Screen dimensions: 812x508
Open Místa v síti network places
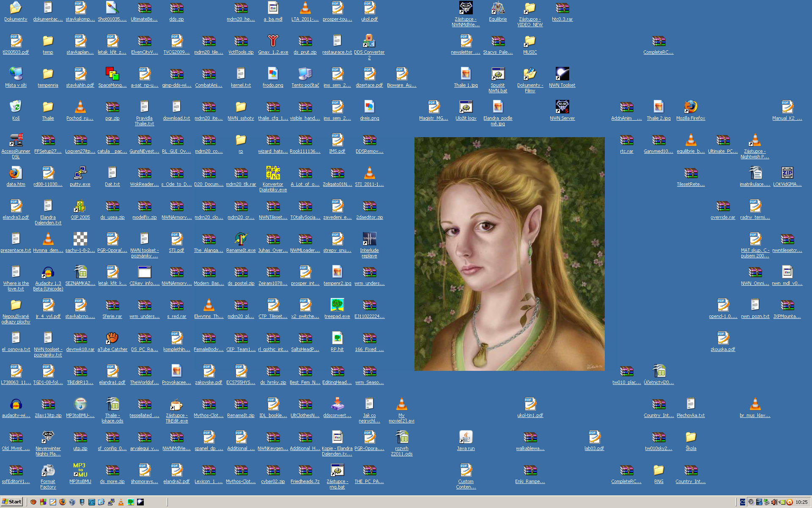[16, 75]
